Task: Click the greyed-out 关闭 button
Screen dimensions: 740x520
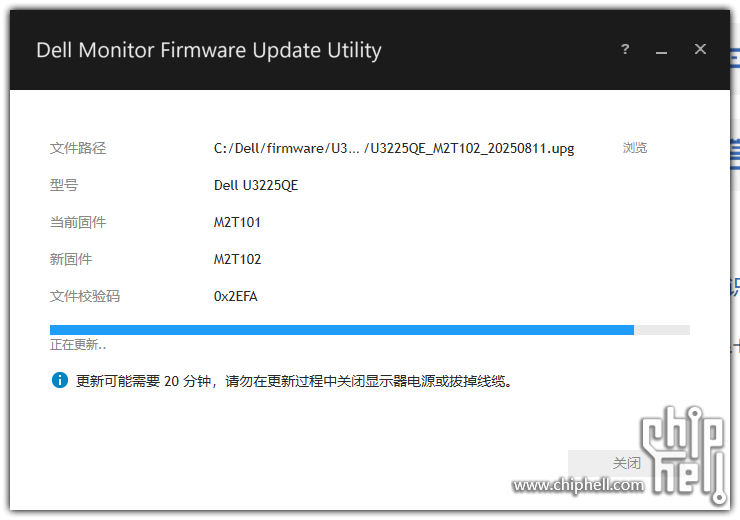Action: click(x=609, y=463)
